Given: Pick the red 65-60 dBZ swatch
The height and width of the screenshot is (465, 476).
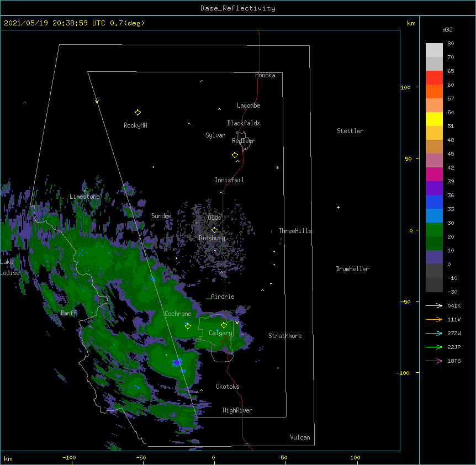Looking at the screenshot, I should 434,77.
